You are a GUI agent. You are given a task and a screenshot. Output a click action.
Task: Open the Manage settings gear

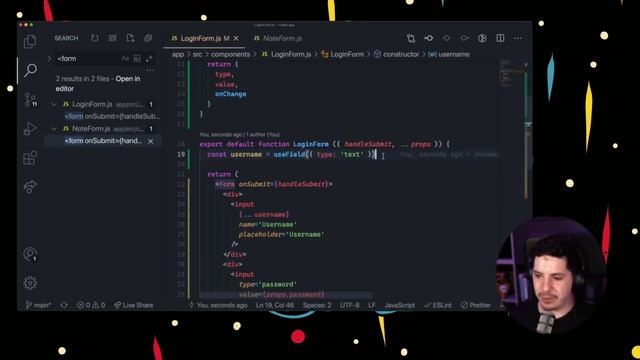pyautogui.click(x=30, y=283)
